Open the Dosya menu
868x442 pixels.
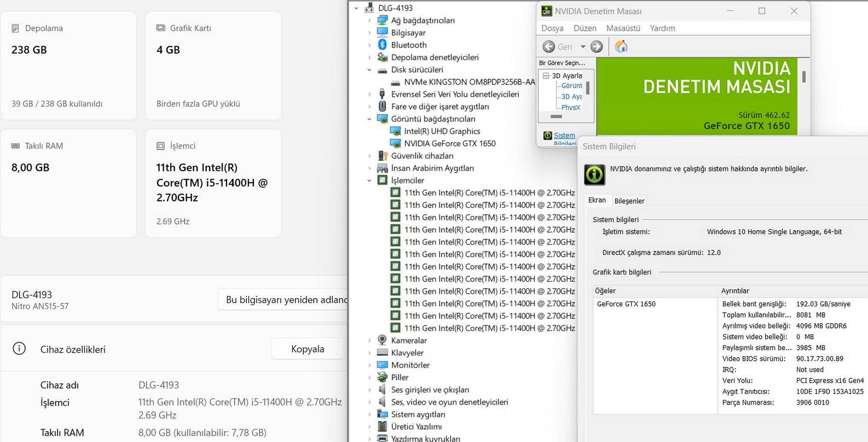point(552,28)
